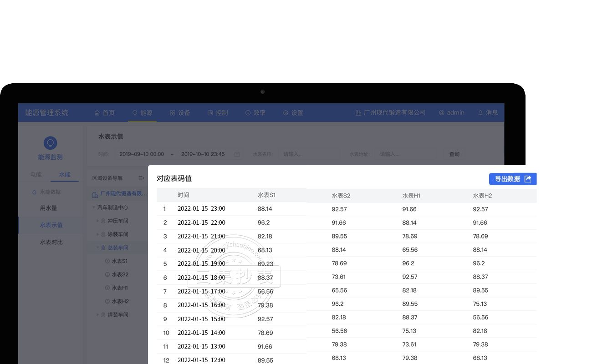Collapse the 汽车制造中心 tree node
This screenshot has height=364, width=592.
pos(94,207)
